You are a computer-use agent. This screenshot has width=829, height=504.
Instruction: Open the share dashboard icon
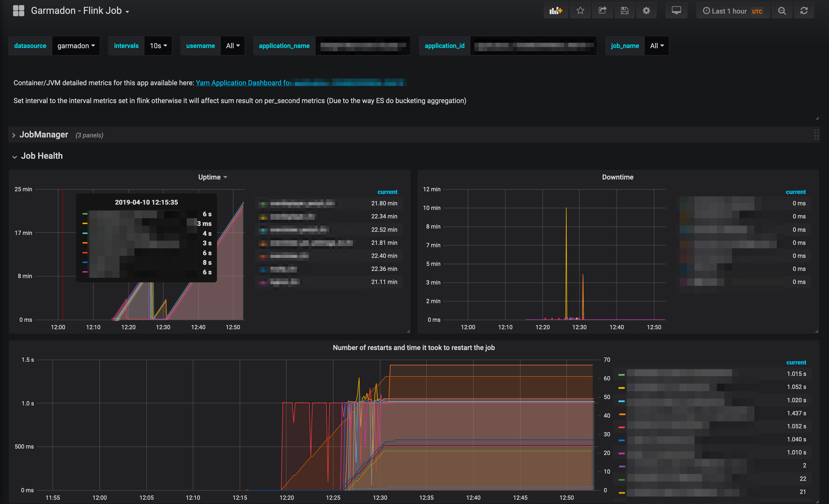[602, 11]
